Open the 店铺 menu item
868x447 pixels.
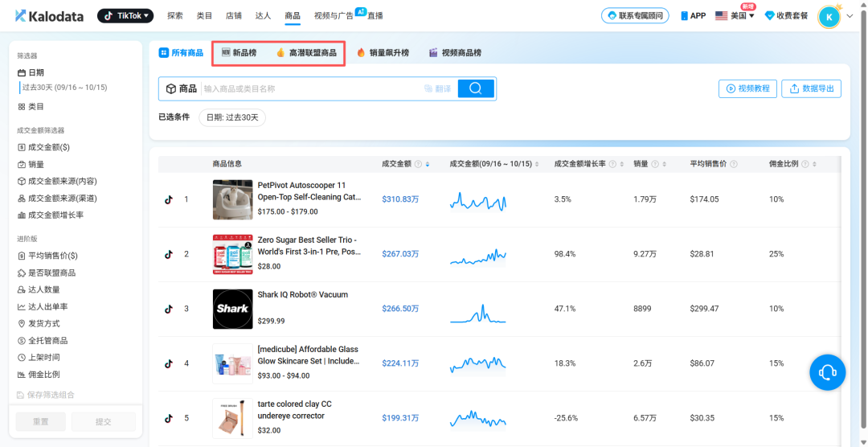[234, 16]
